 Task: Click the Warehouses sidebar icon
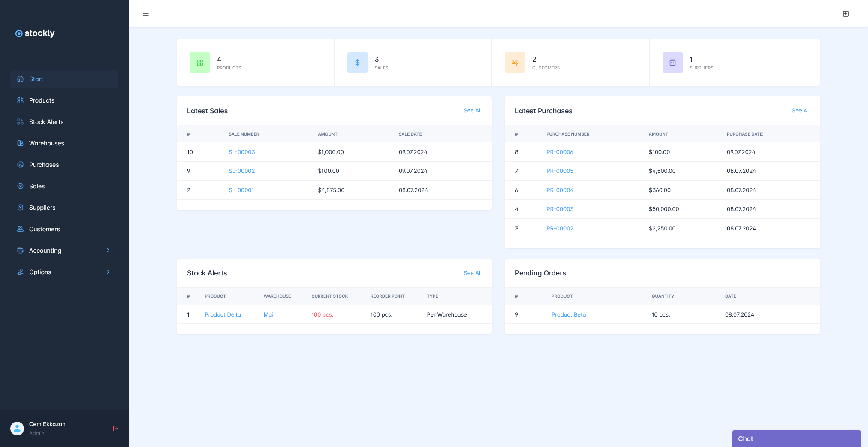21,143
